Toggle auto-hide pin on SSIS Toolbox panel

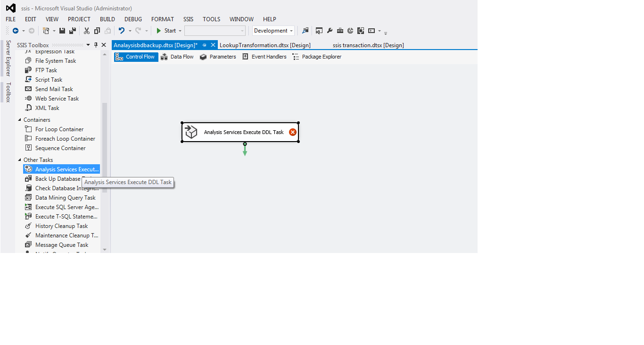[x=96, y=45]
